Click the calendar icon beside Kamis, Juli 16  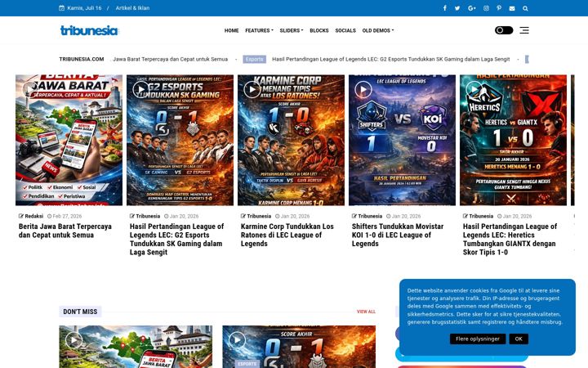pyautogui.click(x=61, y=8)
